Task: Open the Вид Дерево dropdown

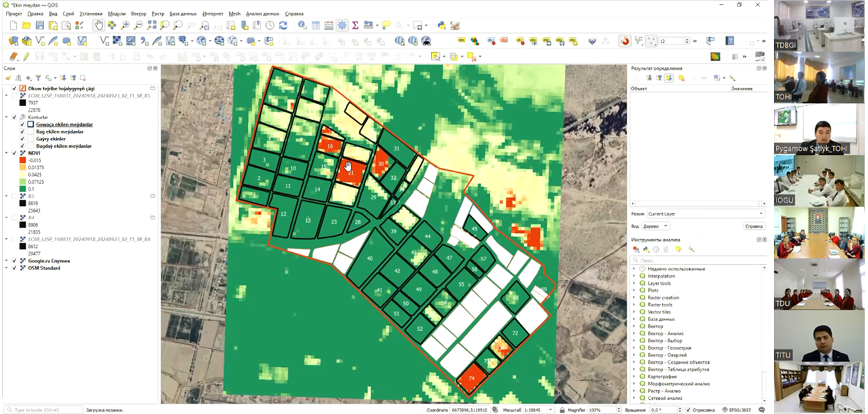Action: pos(656,226)
